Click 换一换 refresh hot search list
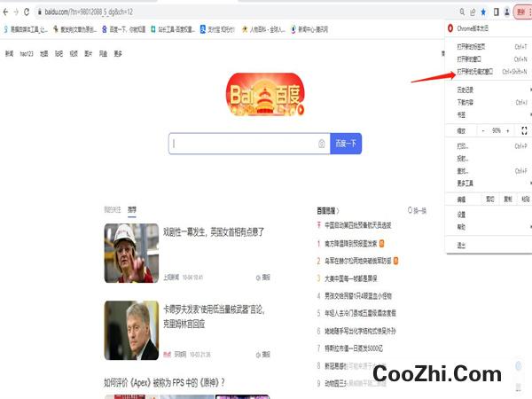Image resolution: width=532 pixels, height=399 pixels. [417, 211]
